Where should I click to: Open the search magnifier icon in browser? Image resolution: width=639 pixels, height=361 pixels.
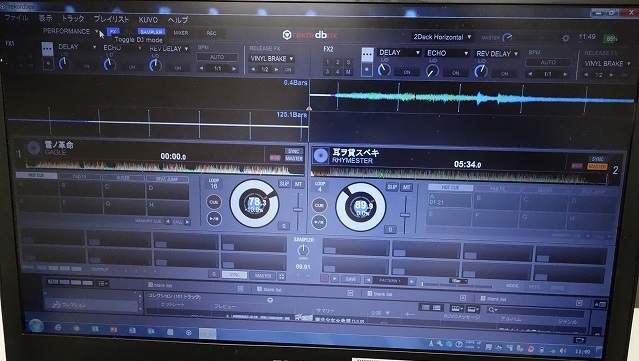click(491, 310)
